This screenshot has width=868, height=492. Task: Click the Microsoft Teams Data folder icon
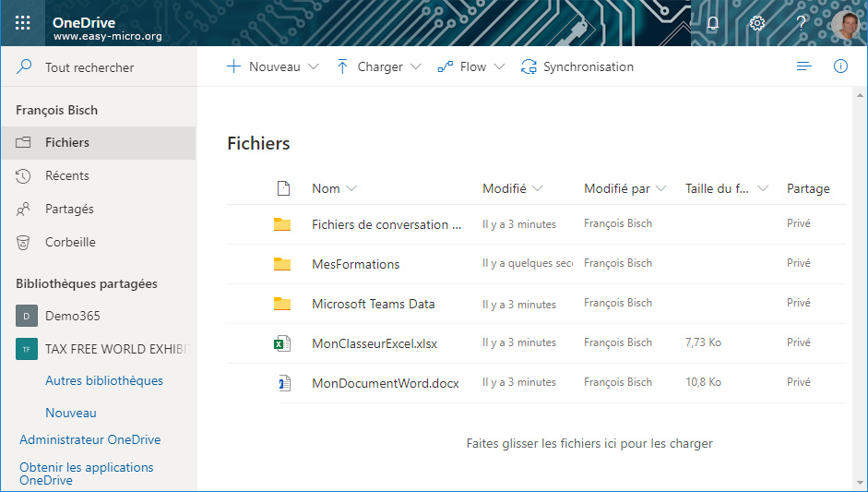(282, 304)
